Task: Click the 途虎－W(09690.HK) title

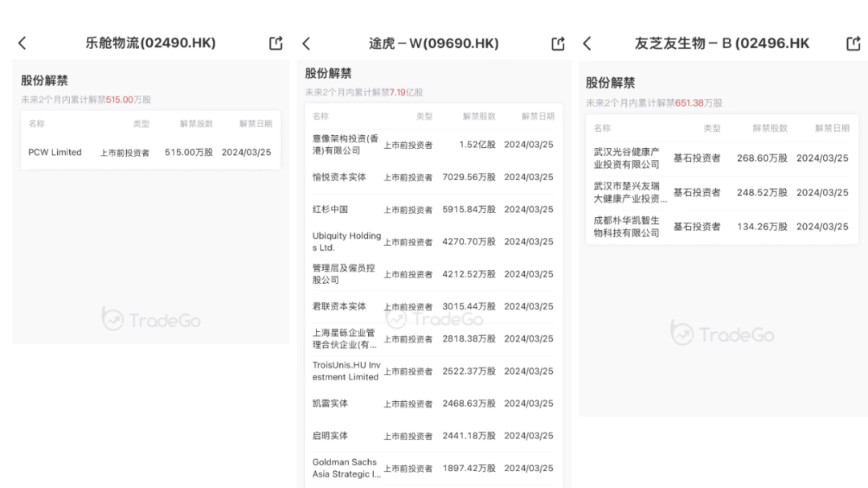Action: click(434, 43)
